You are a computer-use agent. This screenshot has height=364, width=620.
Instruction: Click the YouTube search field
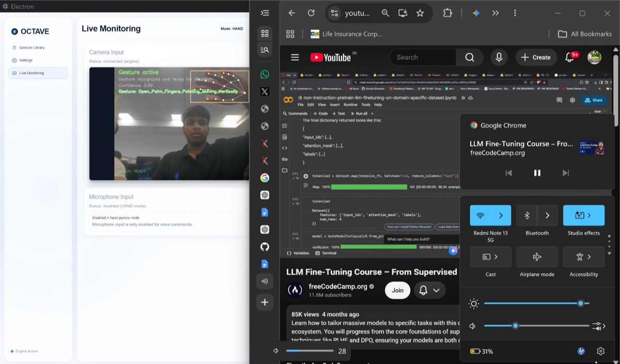point(423,57)
